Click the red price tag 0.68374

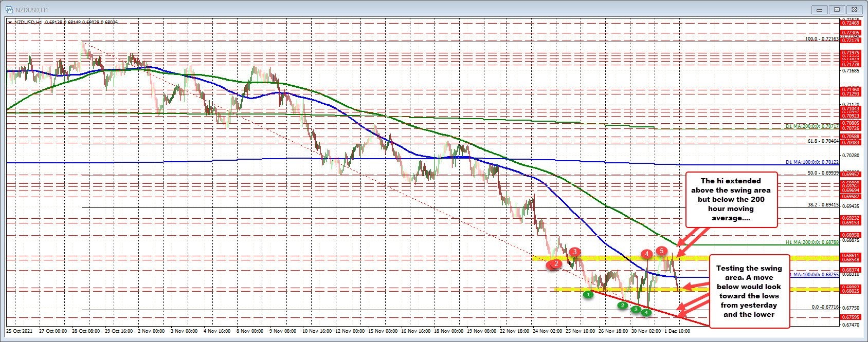tap(852, 269)
